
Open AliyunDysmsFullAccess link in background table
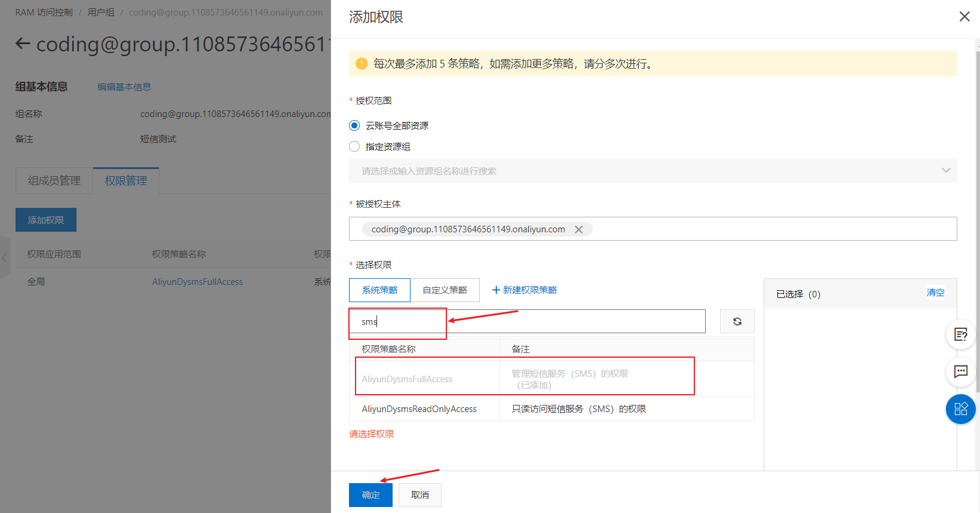click(x=197, y=282)
